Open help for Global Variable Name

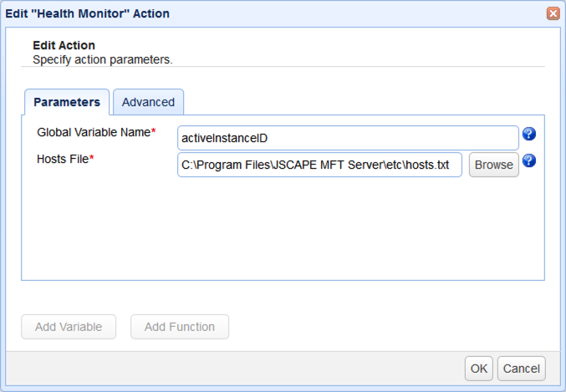click(528, 134)
